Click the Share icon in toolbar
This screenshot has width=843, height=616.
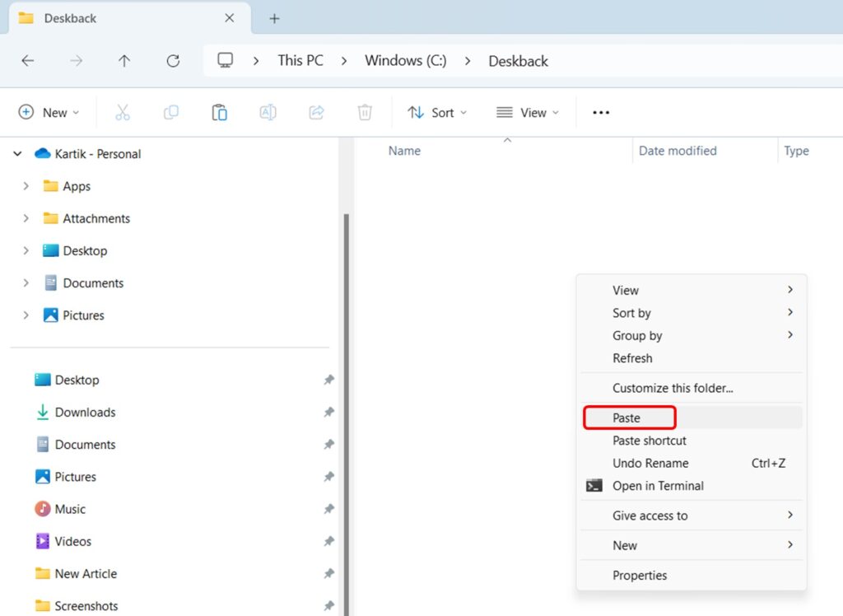[316, 113]
